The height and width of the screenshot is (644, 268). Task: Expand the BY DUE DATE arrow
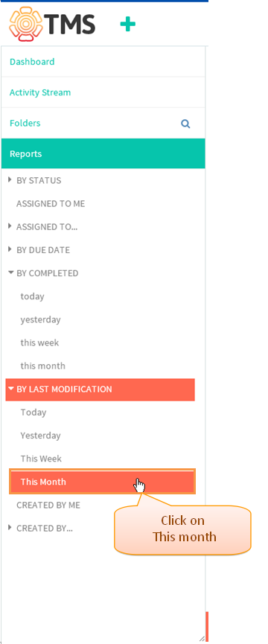(x=10, y=249)
